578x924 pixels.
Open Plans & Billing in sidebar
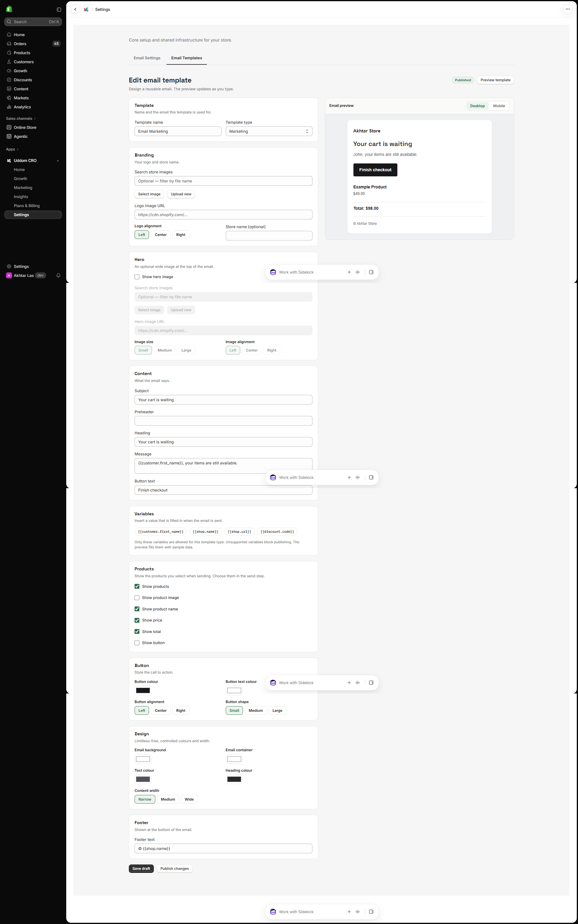click(x=27, y=206)
